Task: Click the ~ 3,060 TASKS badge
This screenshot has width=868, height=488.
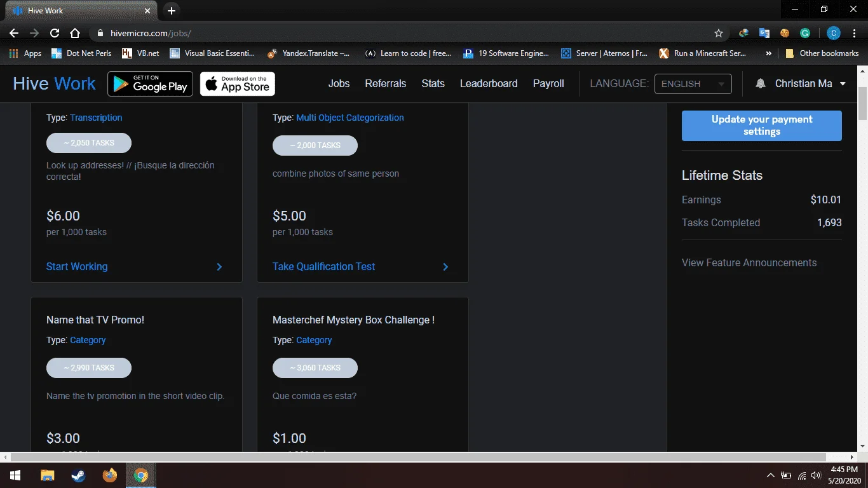Action: coord(315,368)
